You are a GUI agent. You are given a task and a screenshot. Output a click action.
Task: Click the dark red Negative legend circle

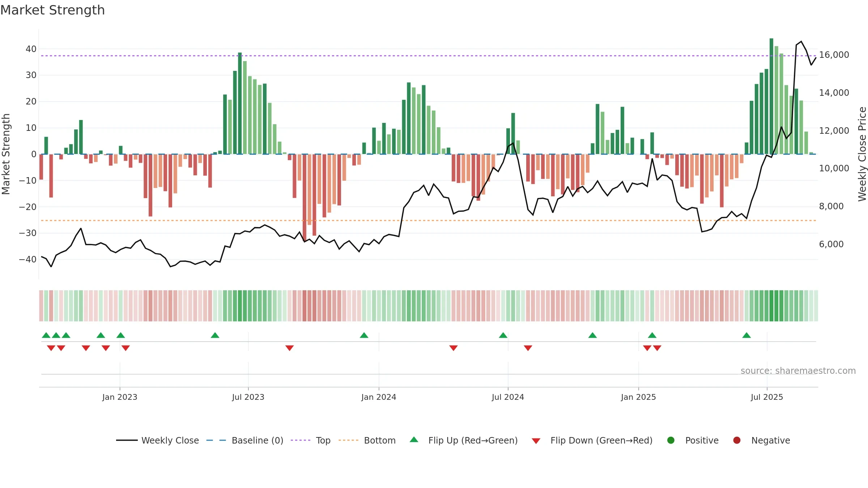[x=737, y=440]
